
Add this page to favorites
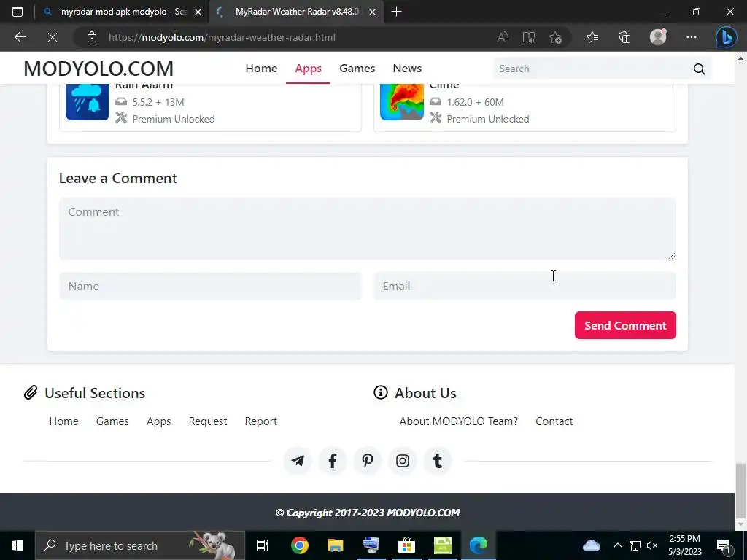(x=555, y=37)
